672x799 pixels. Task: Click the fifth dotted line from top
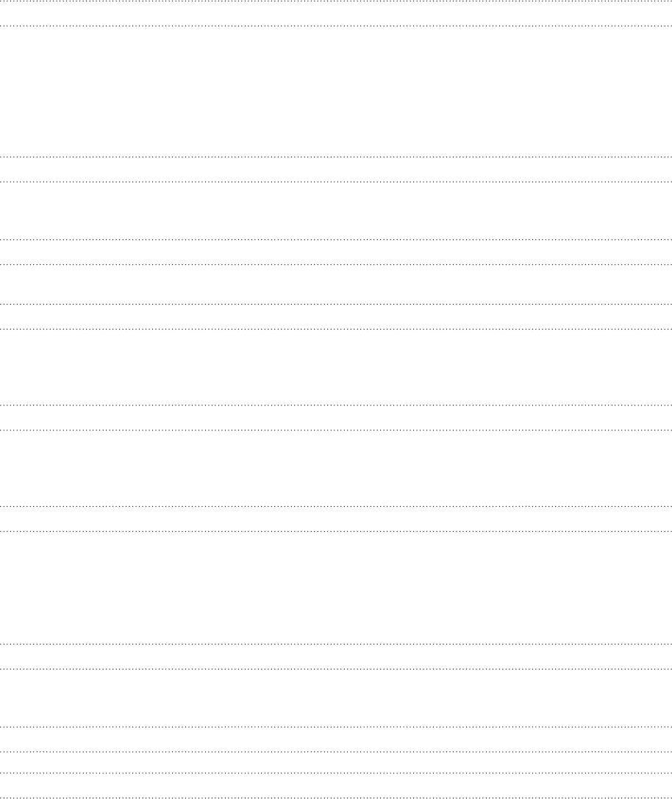point(336,240)
